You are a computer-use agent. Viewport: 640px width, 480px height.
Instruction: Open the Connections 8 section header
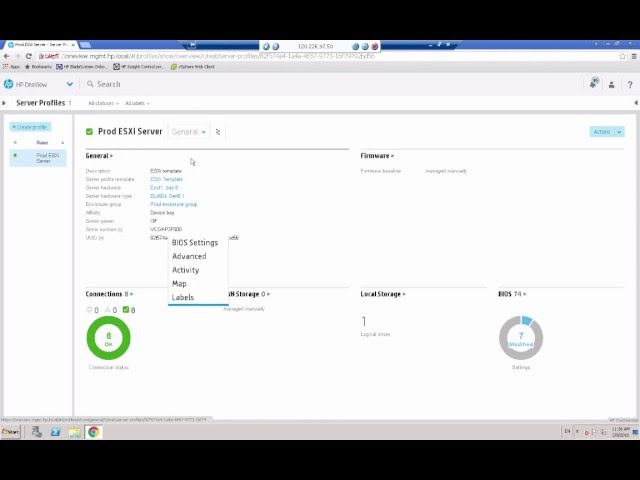[109, 294]
